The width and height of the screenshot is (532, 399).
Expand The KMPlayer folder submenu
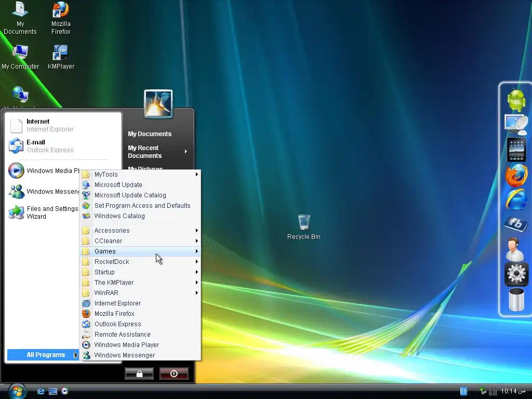pos(140,283)
